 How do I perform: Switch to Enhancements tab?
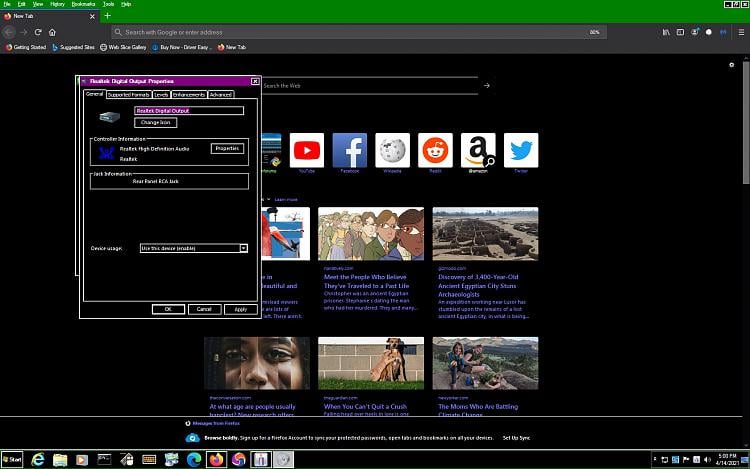[189, 95]
